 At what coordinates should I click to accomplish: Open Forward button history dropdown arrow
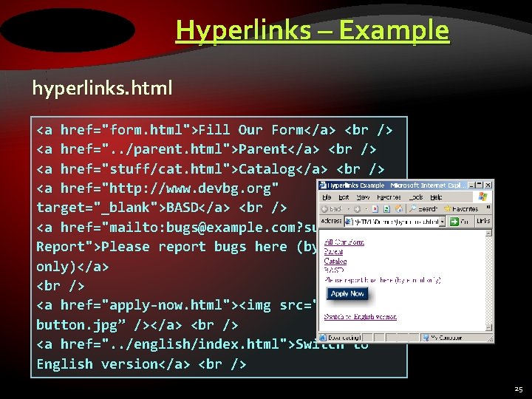pyautogui.click(x=366, y=209)
